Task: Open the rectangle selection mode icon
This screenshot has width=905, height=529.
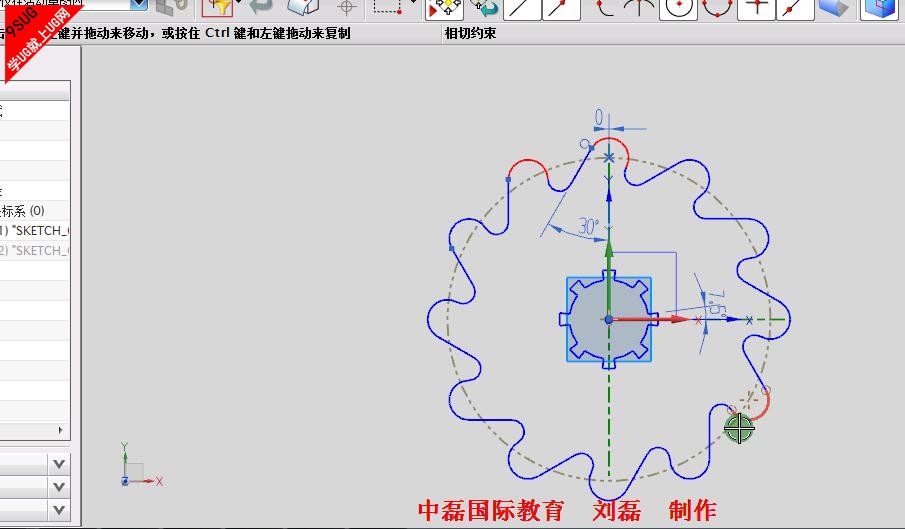Action: tap(387, 6)
